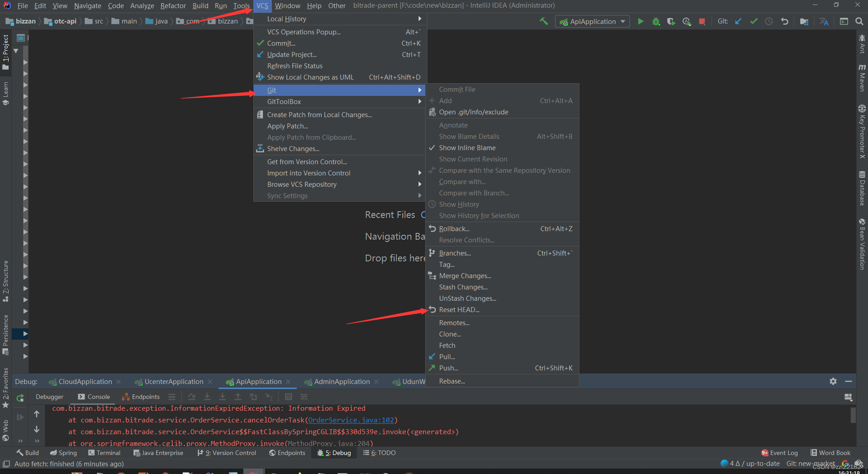Expand Import into Version Control submenu

[339, 173]
